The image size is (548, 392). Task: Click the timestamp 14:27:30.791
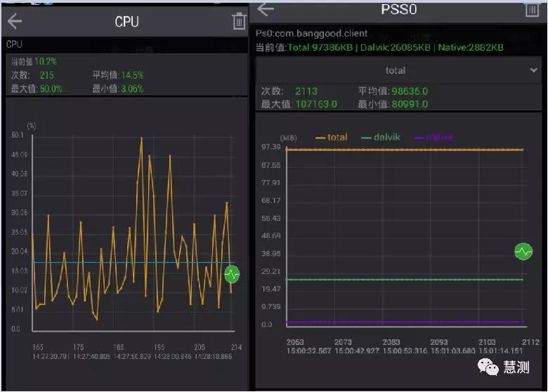click(51, 356)
